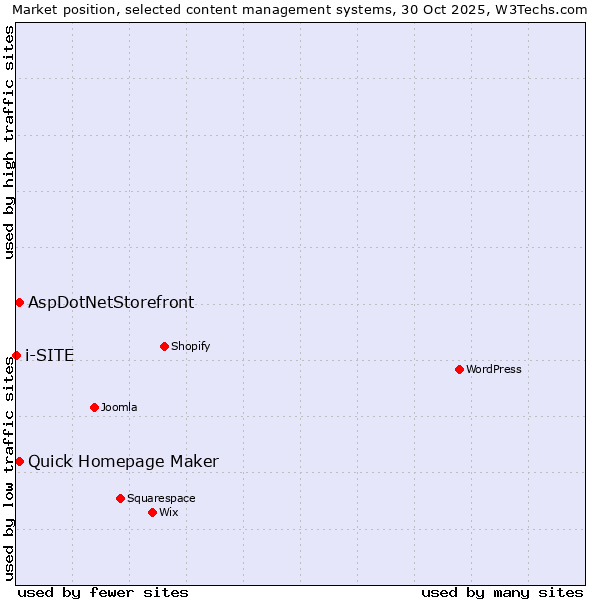Click the WordPress red diamond marker
Viewport: 600px width, 600px height.
click(459, 369)
